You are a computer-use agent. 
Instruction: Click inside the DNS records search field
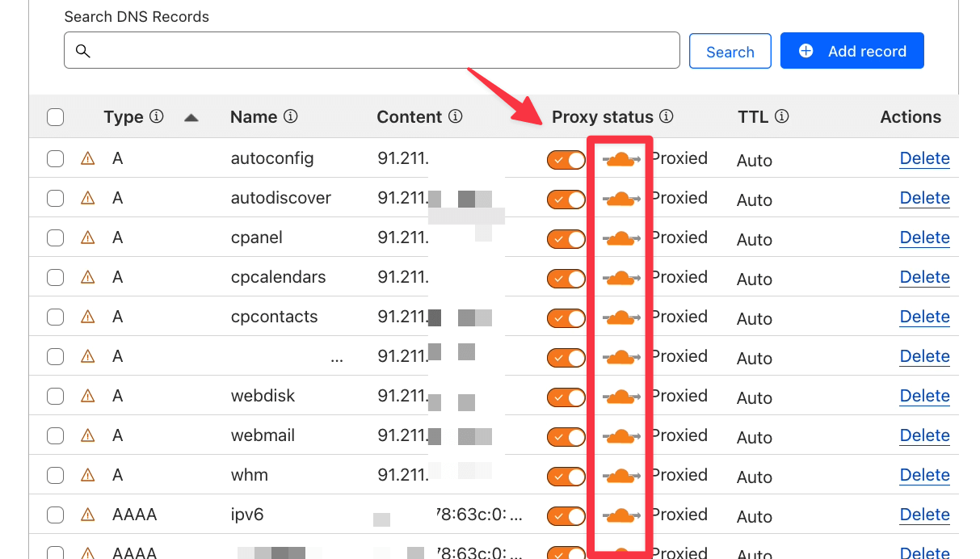pos(372,50)
